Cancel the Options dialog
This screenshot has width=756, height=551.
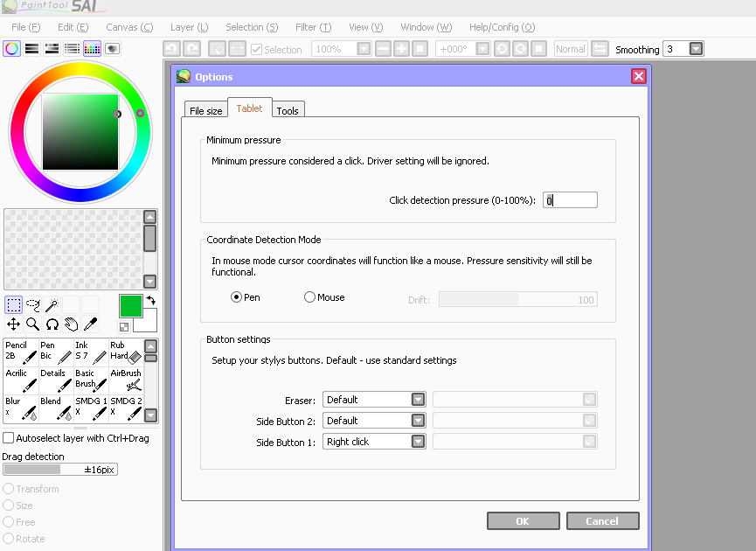coord(603,521)
